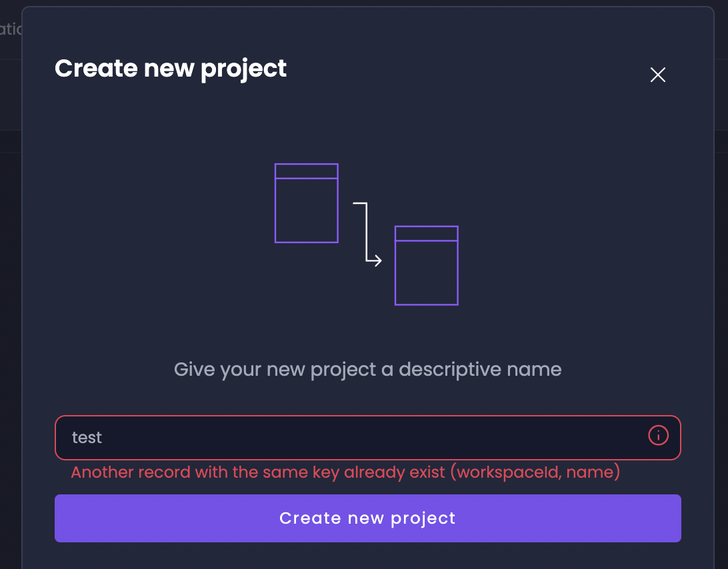Viewport: 728px width, 569px height.
Task: Click the Create new project button
Action: coord(367,518)
